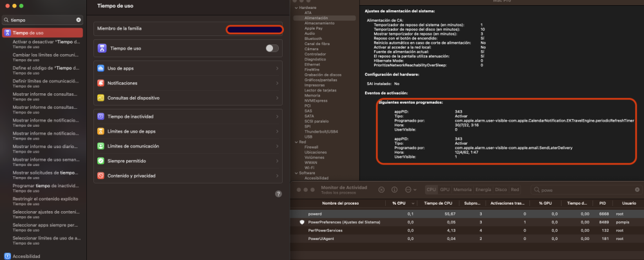Select Accesibilidad under Software tree

tap(317, 178)
